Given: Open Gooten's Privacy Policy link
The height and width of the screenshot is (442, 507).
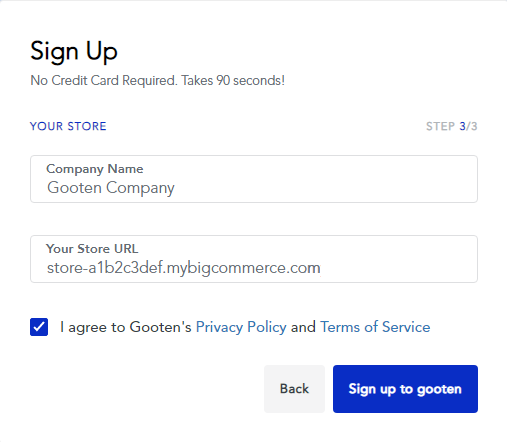Looking at the screenshot, I should [241, 327].
